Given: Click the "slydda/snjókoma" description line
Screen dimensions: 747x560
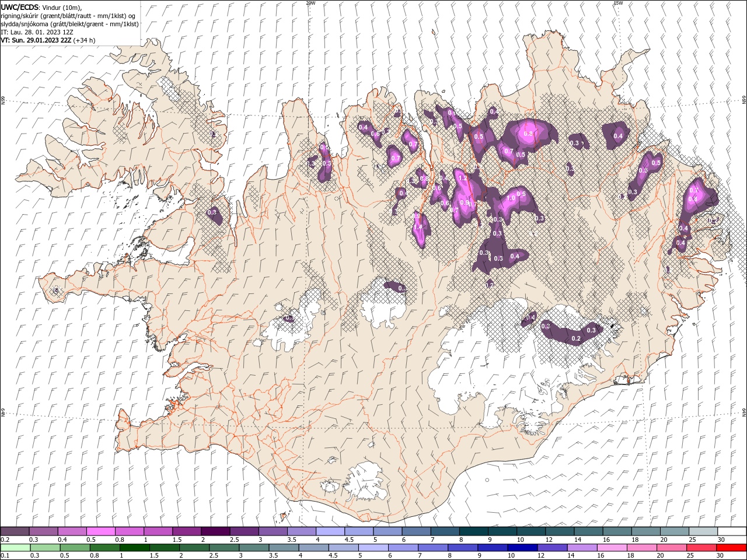Looking at the screenshot, I should pos(69,24).
